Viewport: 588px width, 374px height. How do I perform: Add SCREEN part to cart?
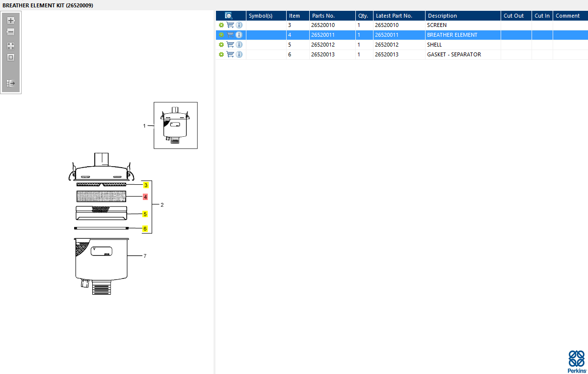(230, 25)
